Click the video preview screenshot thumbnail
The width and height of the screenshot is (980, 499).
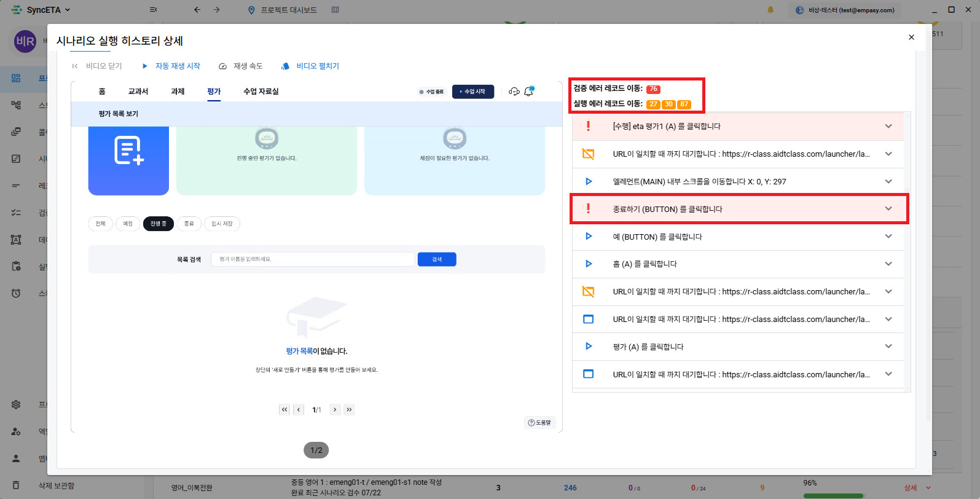(316, 257)
